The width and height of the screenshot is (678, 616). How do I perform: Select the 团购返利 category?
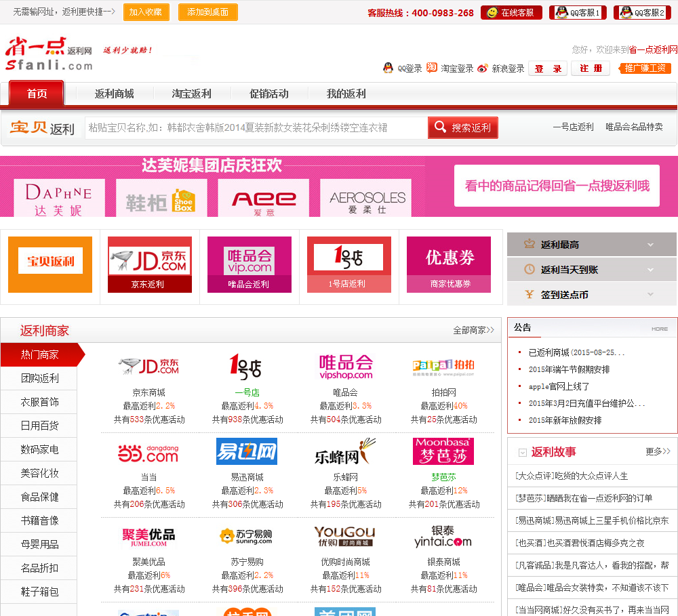click(x=39, y=378)
